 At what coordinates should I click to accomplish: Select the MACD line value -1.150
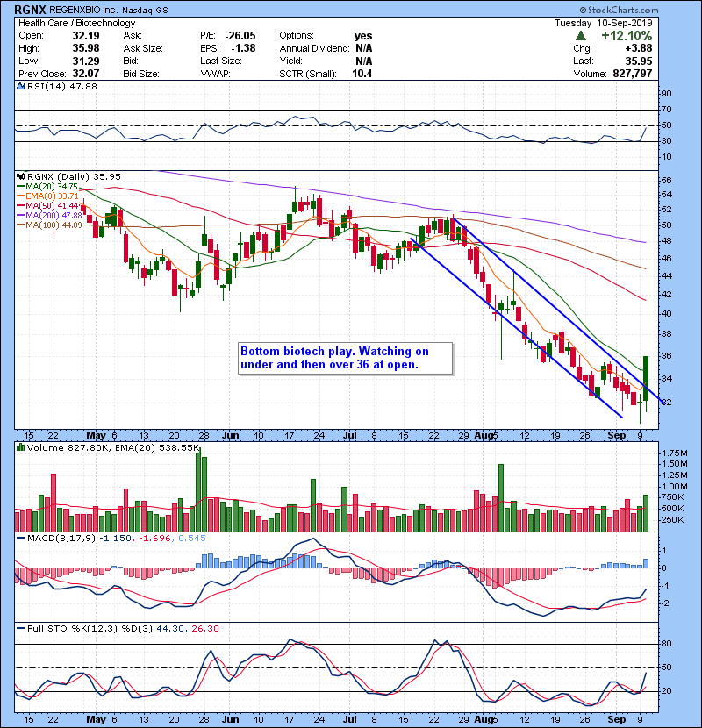pyautogui.click(x=115, y=539)
